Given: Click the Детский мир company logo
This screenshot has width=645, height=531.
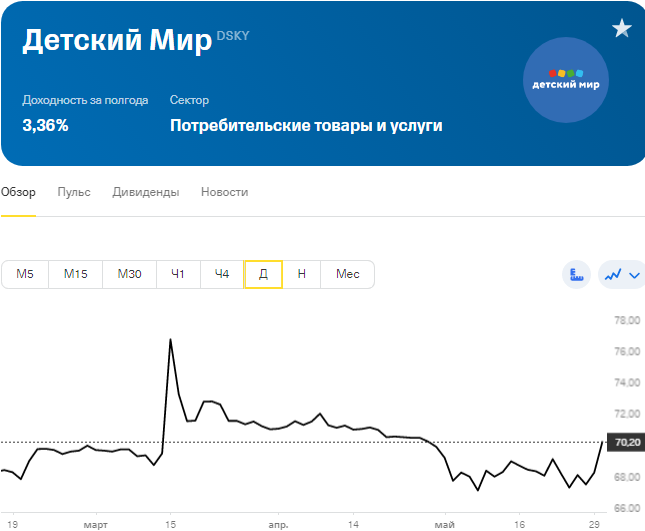Looking at the screenshot, I should (566, 80).
